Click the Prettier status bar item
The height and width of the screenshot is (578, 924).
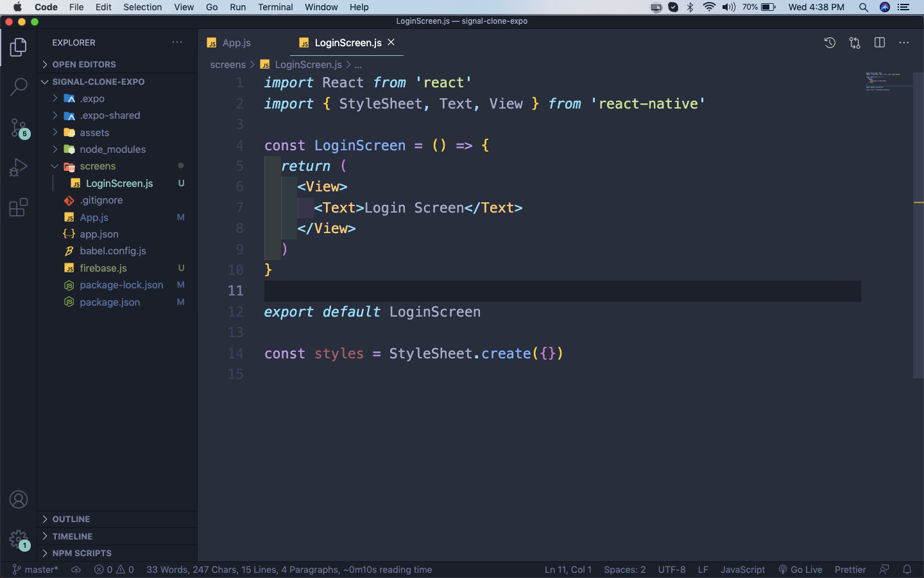pyautogui.click(x=850, y=570)
